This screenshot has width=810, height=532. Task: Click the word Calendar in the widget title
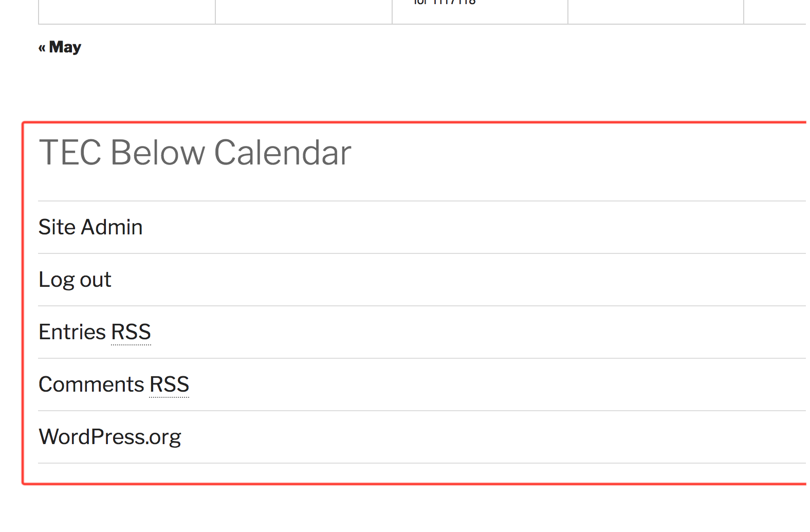pos(282,153)
